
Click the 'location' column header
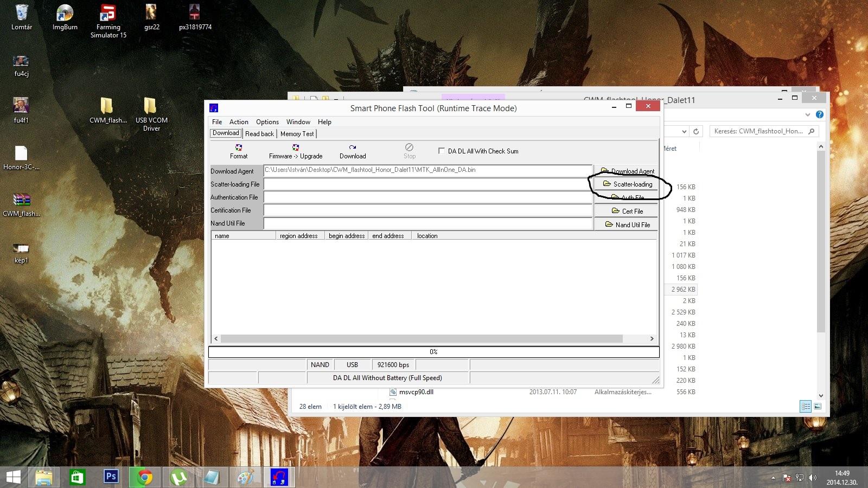[x=534, y=236]
